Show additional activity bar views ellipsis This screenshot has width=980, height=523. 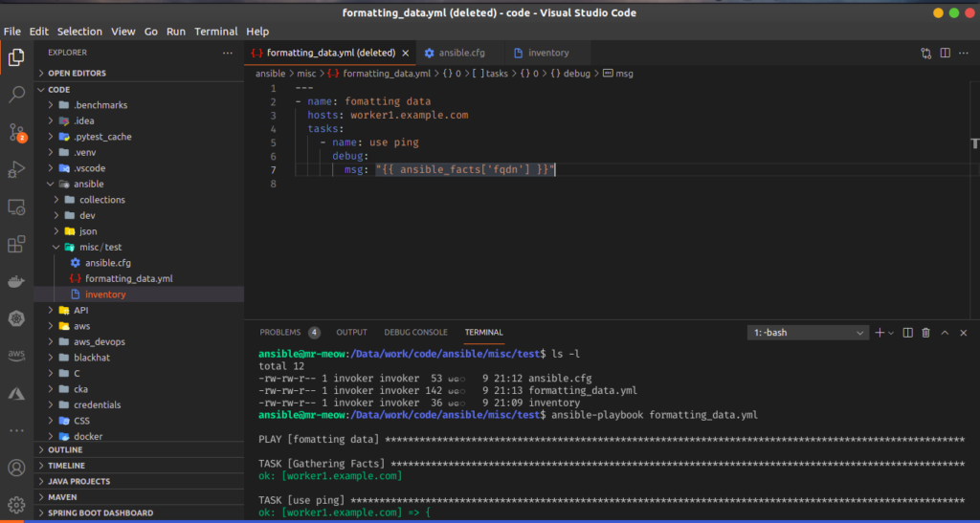16,430
